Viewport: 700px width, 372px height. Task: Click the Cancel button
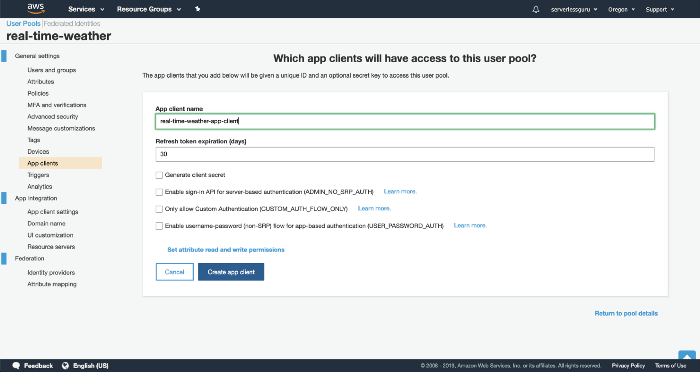175,272
